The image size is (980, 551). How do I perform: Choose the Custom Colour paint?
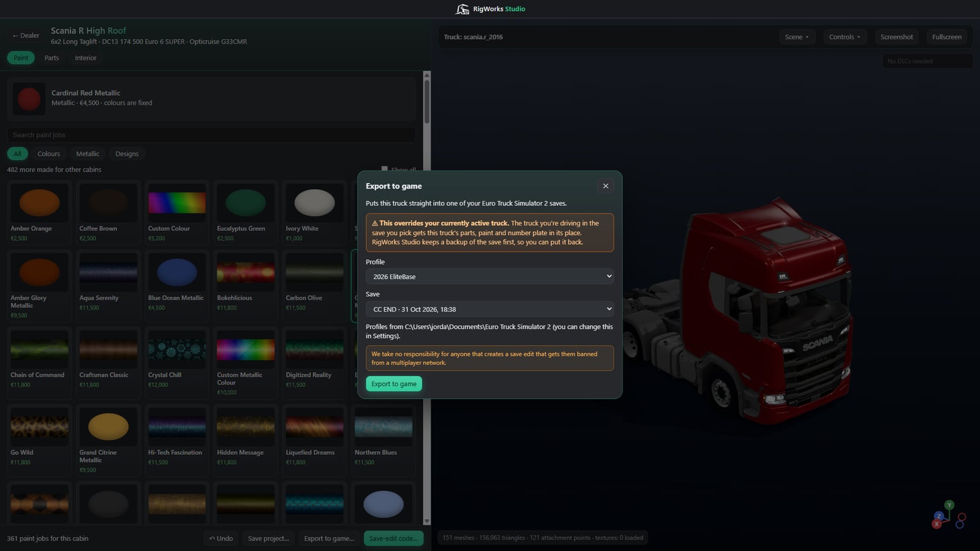point(177,212)
